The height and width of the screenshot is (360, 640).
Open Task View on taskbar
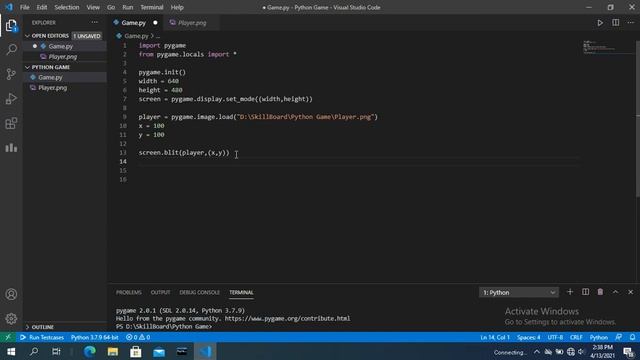pos(56,351)
